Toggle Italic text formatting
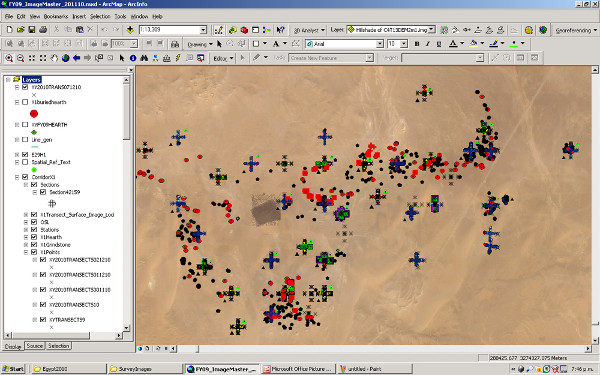600x375 pixels. [428, 44]
